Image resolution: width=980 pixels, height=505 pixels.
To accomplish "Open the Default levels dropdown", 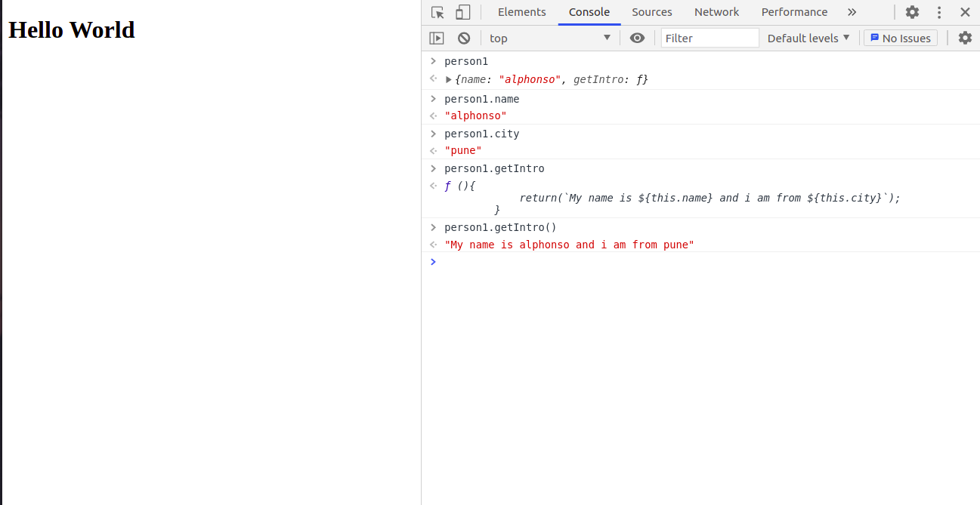I will pos(808,38).
